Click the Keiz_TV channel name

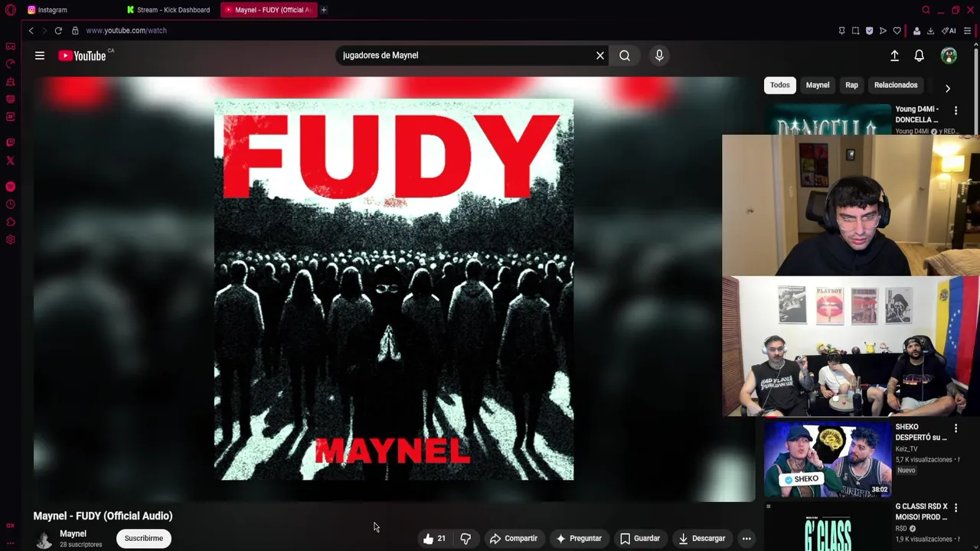[x=906, y=449]
